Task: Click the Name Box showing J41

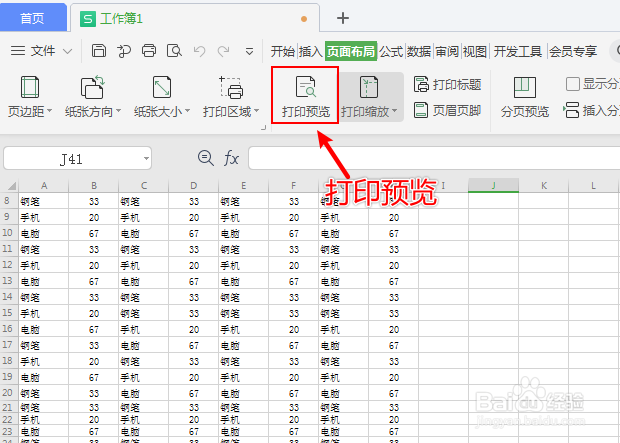Action: [71, 159]
